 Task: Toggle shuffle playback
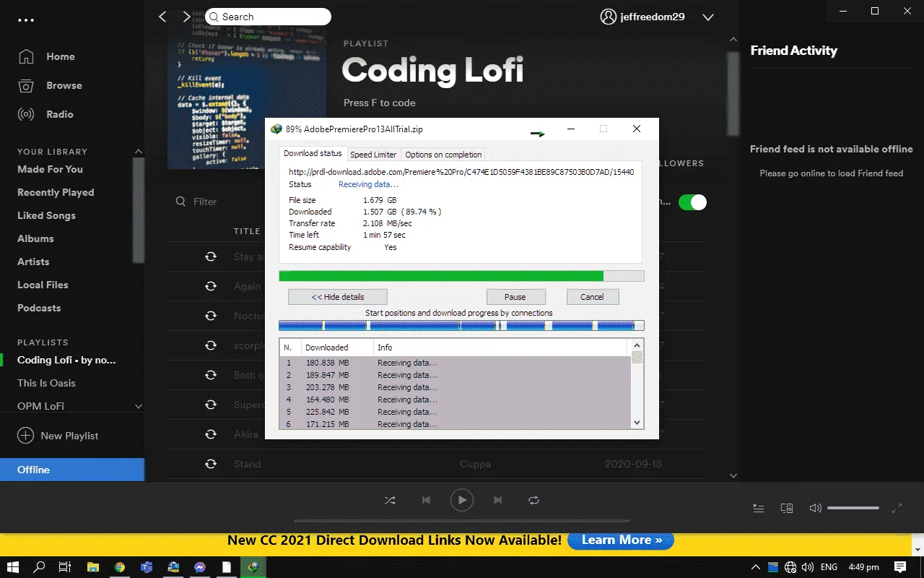pos(390,500)
